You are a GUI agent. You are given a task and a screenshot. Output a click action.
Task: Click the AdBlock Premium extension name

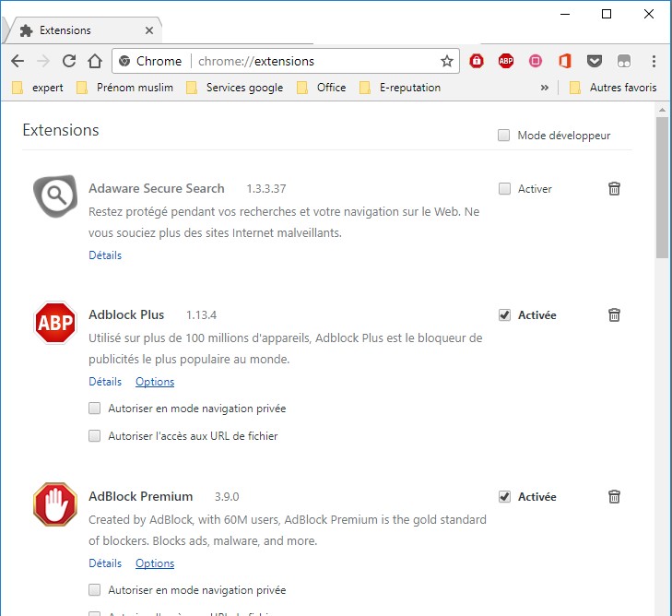tap(140, 497)
